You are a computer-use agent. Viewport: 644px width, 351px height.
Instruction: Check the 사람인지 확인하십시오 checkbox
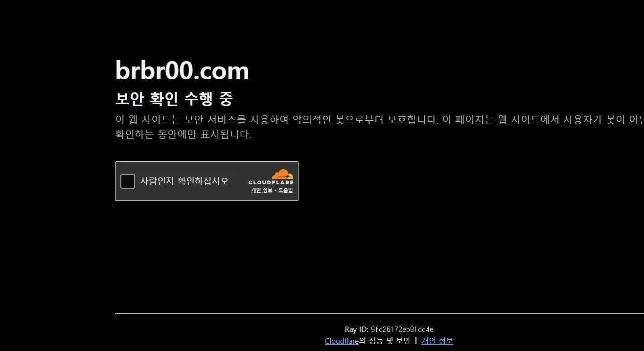(128, 181)
